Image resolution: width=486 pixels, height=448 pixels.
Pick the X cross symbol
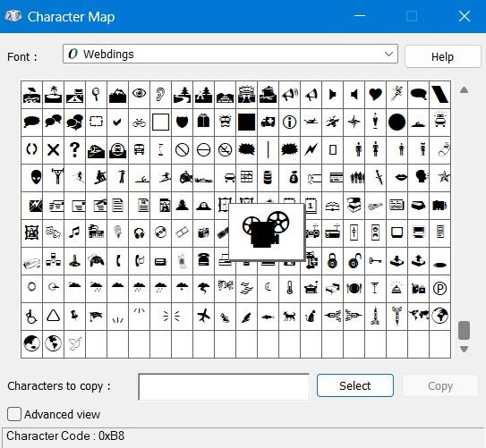tap(54, 150)
